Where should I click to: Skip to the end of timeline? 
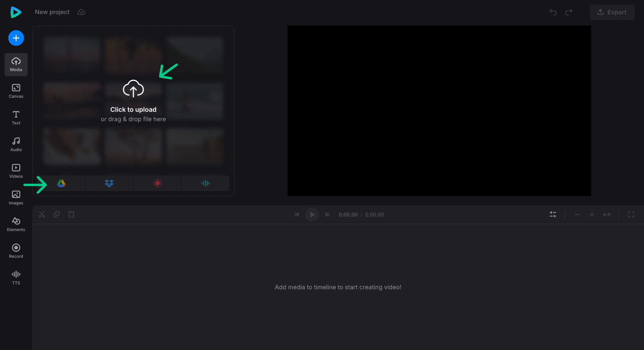click(x=327, y=214)
